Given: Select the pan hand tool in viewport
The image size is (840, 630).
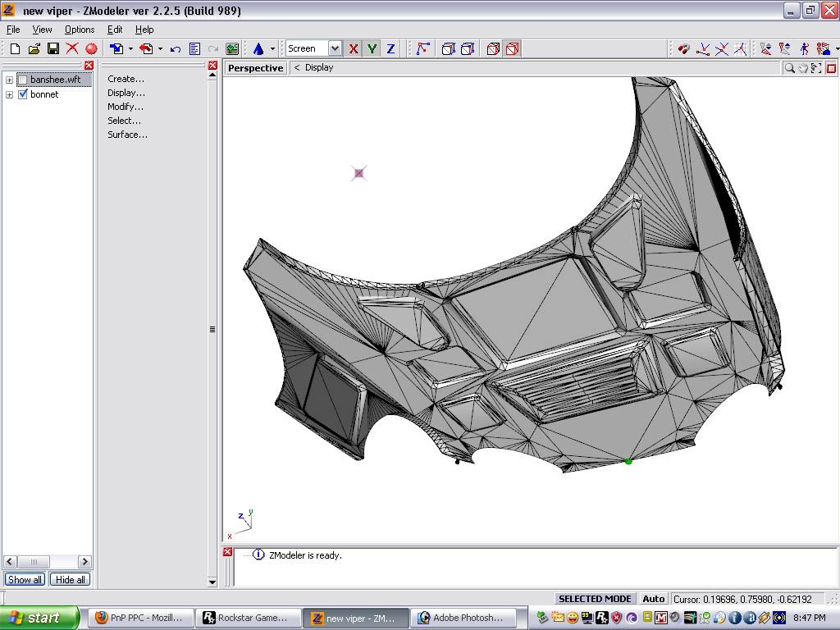Looking at the screenshot, I should point(803,68).
